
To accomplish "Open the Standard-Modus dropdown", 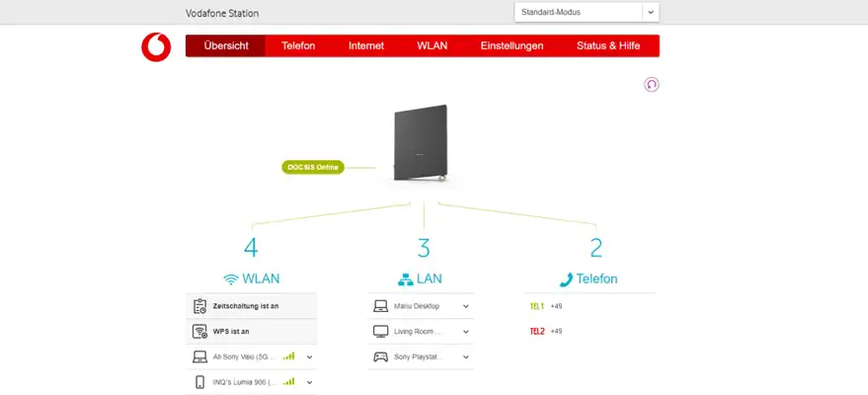I will click(586, 12).
